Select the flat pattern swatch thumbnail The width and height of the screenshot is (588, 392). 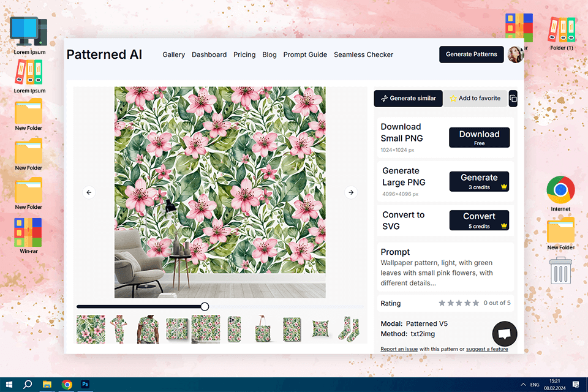(x=91, y=330)
